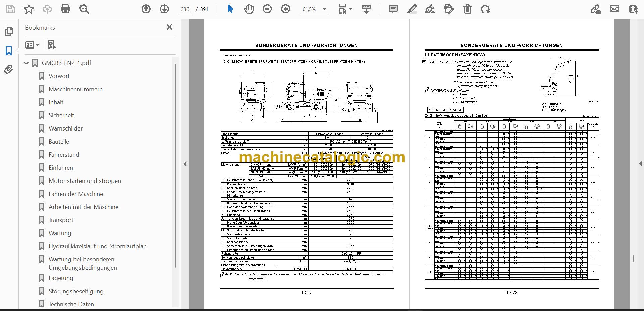This screenshot has height=311, width=644.
Task: Click the page number input field
Action: point(185,9)
